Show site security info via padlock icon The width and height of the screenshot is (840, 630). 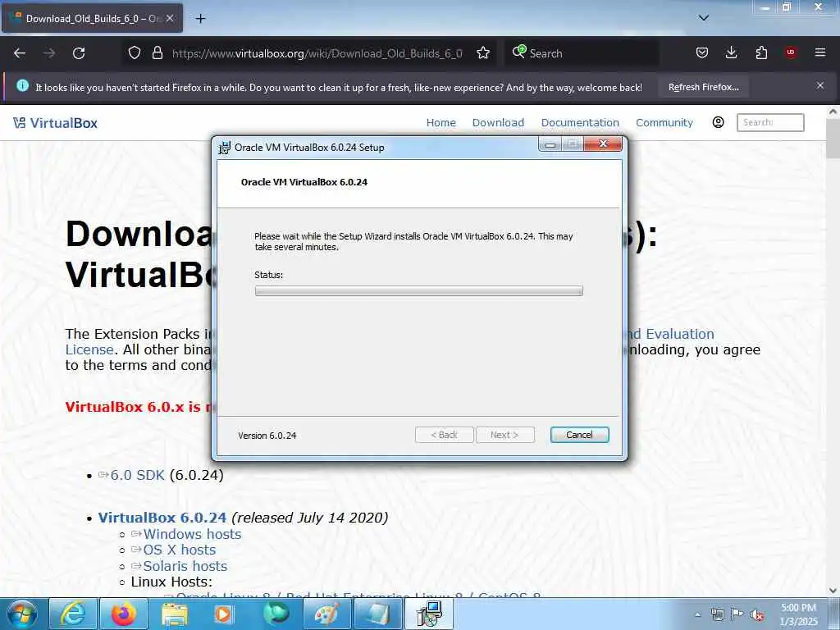pyautogui.click(x=157, y=52)
